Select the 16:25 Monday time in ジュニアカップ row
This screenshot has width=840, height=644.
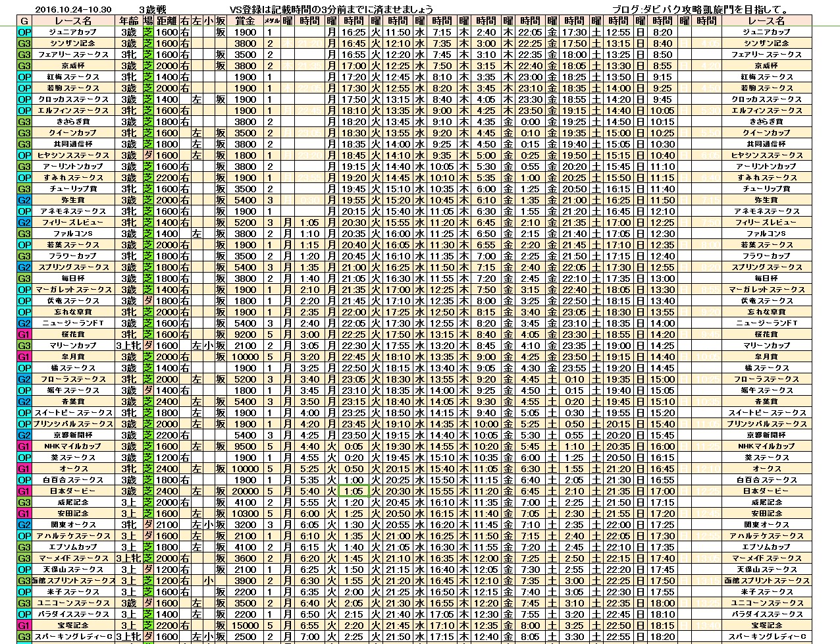pyautogui.click(x=354, y=32)
